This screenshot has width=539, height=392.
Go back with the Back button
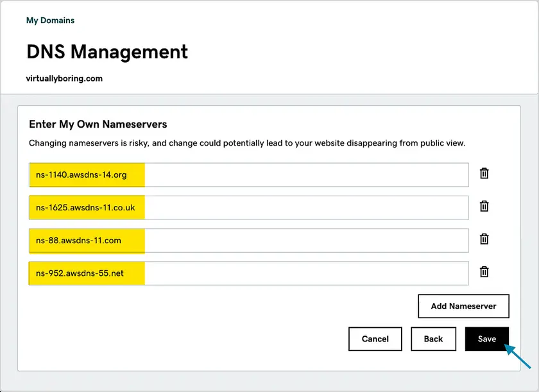point(434,339)
